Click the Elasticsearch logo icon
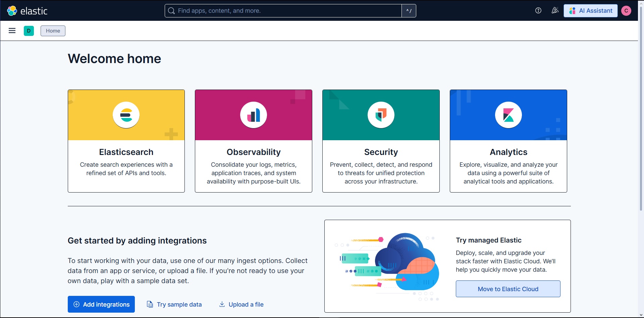644x318 pixels. point(126,115)
